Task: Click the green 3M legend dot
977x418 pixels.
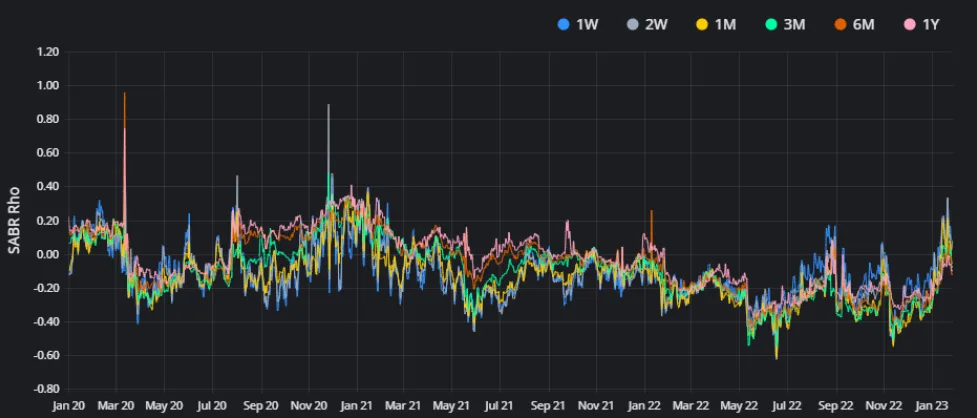Action: coord(771,25)
